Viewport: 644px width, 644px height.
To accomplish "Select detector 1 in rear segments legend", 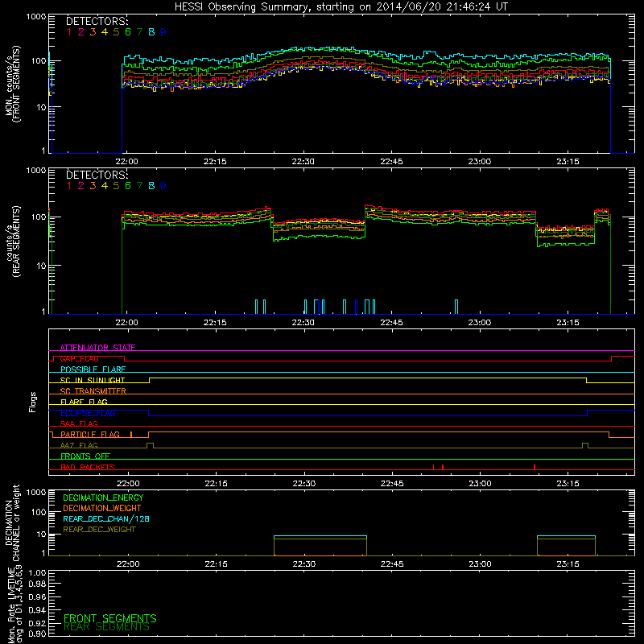I will [69, 186].
